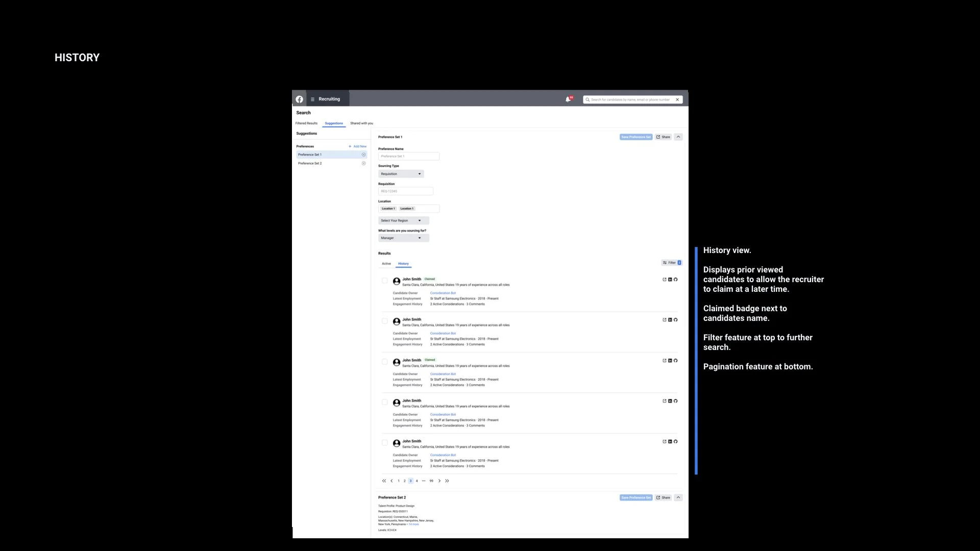Click the Save Preference Set button for Set 1
Image resolution: width=980 pixels, height=551 pixels.
point(635,137)
